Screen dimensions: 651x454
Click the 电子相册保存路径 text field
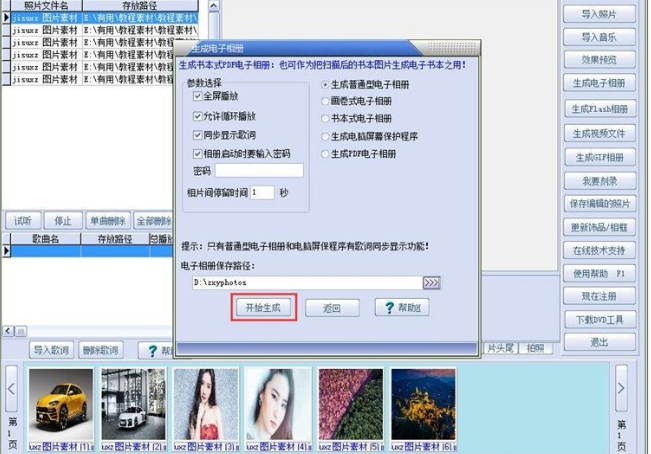[307, 283]
